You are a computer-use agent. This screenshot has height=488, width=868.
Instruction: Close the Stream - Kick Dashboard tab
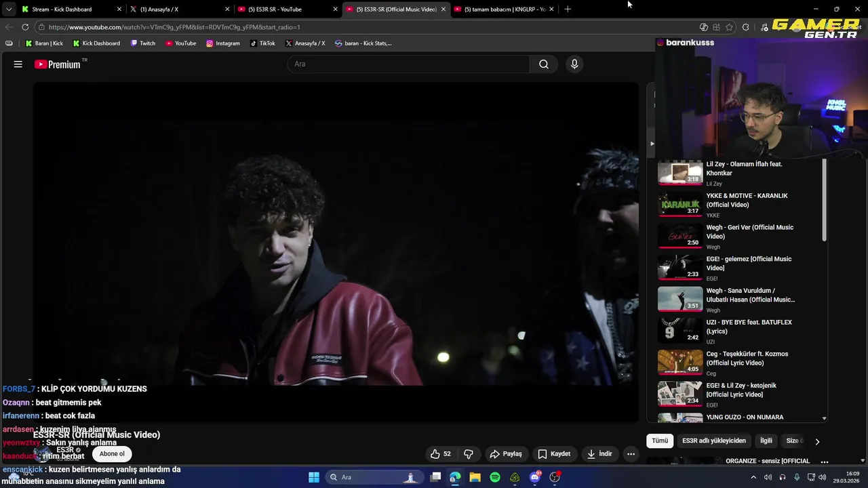coord(119,9)
